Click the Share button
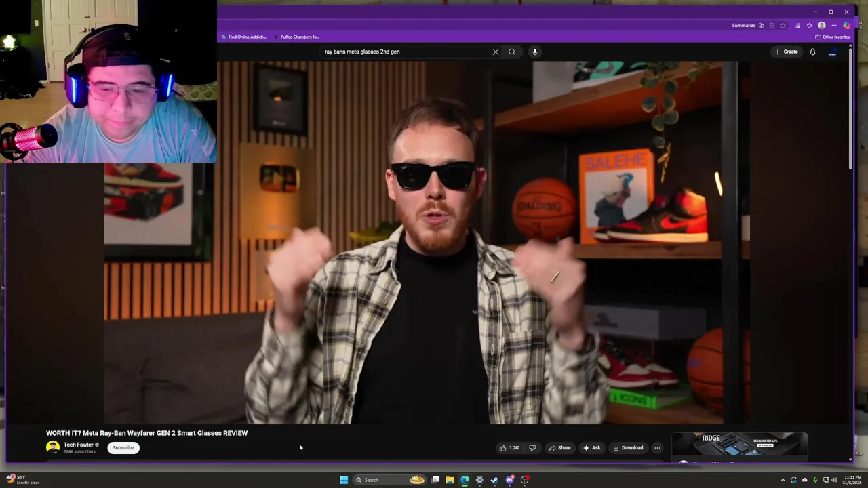 (x=559, y=447)
